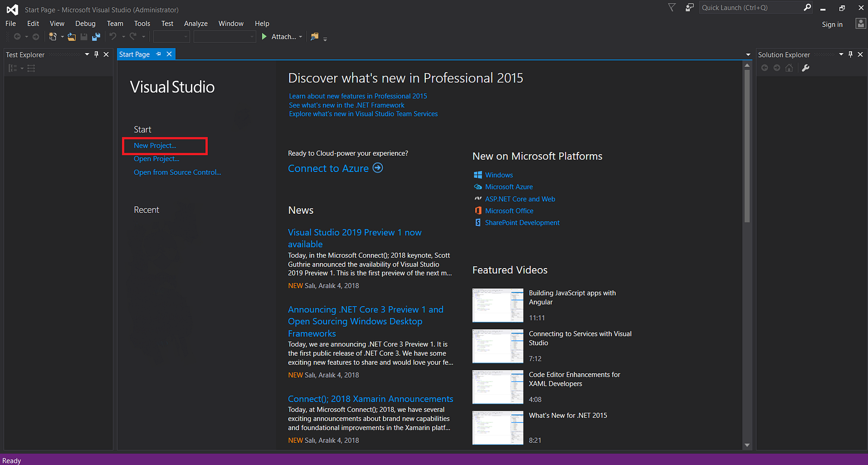This screenshot has width=868, height=465.
Task: Close the Start Page tab
Action: [169, 54]
